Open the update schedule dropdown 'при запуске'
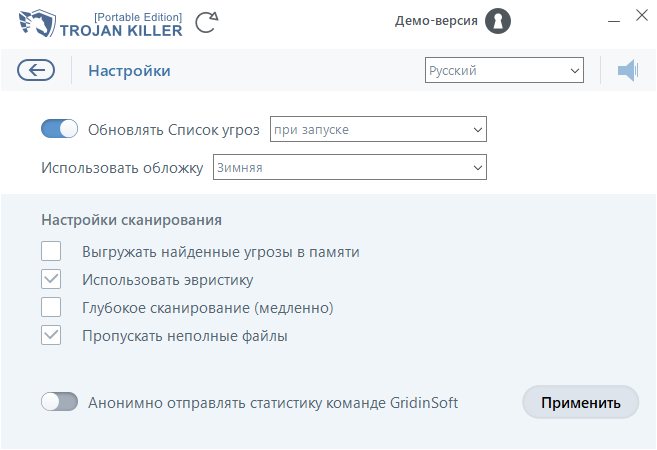 [378, 129]
